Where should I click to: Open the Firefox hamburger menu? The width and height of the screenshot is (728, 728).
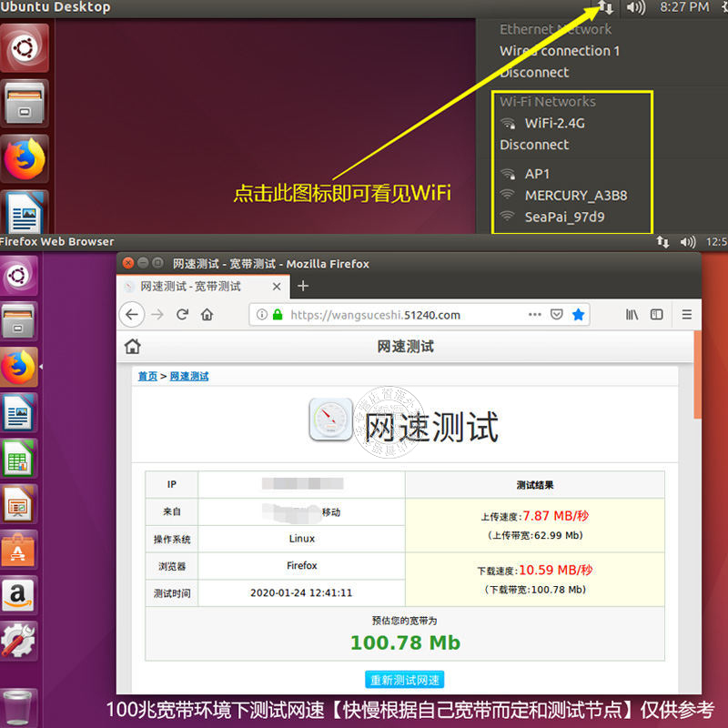687,315
